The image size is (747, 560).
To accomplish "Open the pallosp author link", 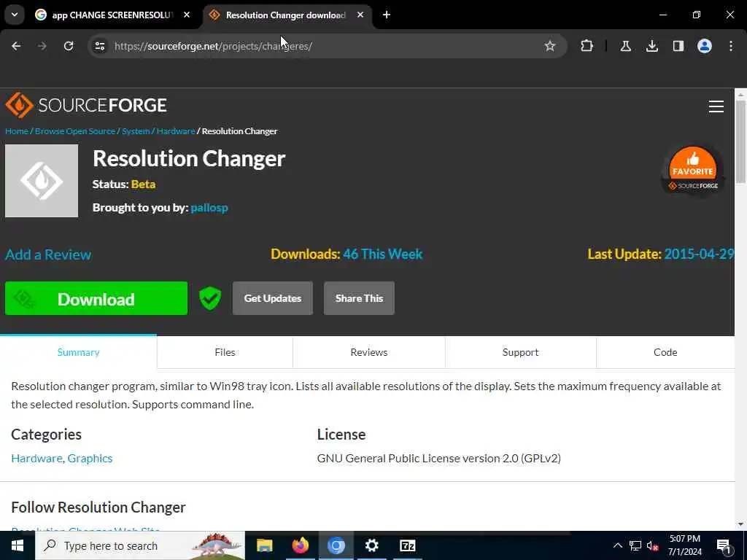I will (209, 208).
